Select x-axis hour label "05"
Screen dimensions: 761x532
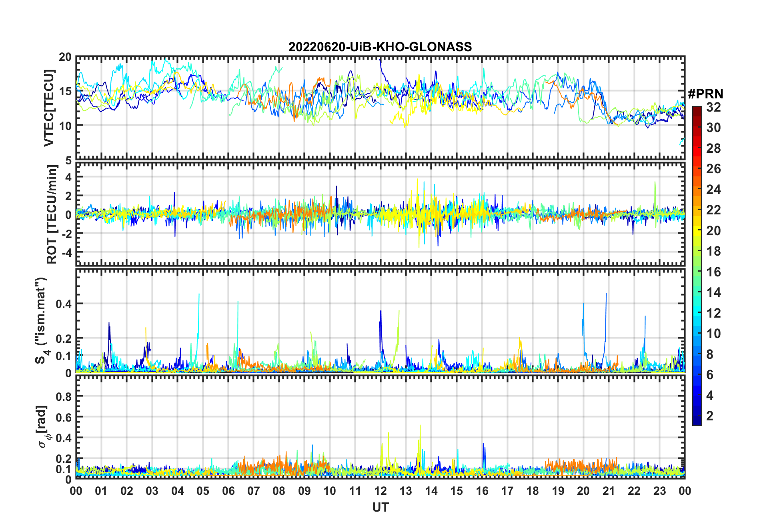(x=203, y=491)
